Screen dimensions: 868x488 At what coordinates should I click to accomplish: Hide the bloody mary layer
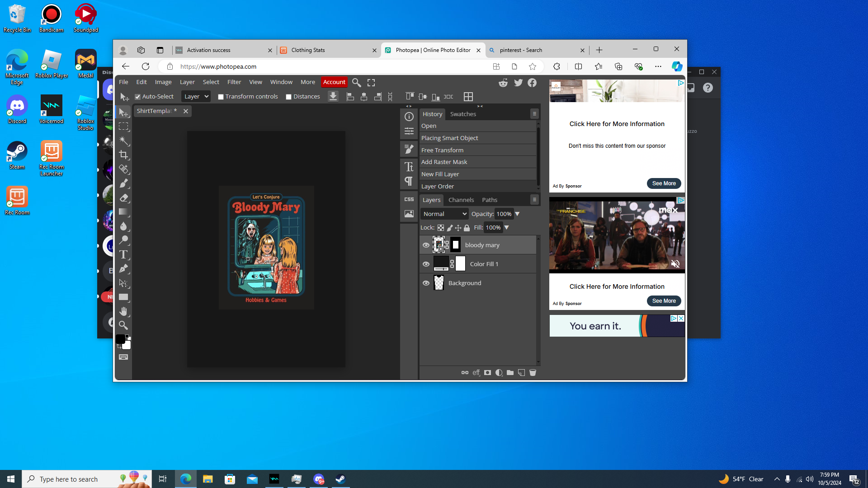pos(426,245)
